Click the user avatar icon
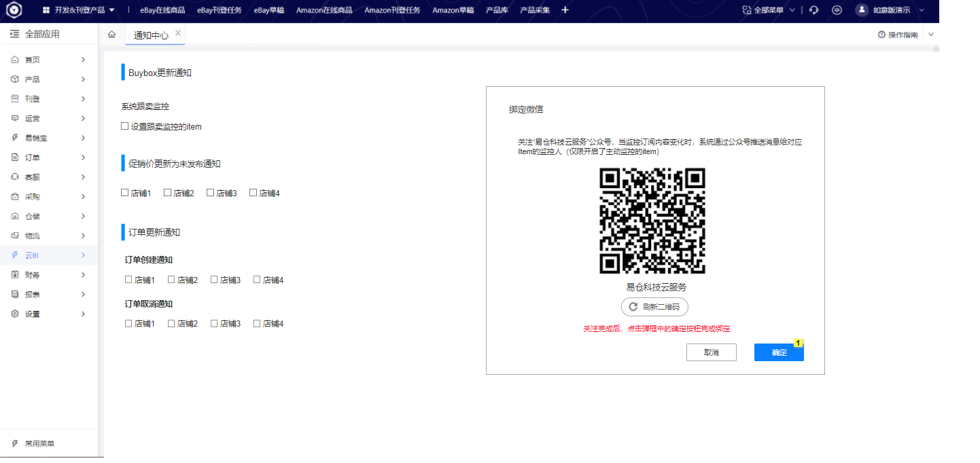 (862, 10)
